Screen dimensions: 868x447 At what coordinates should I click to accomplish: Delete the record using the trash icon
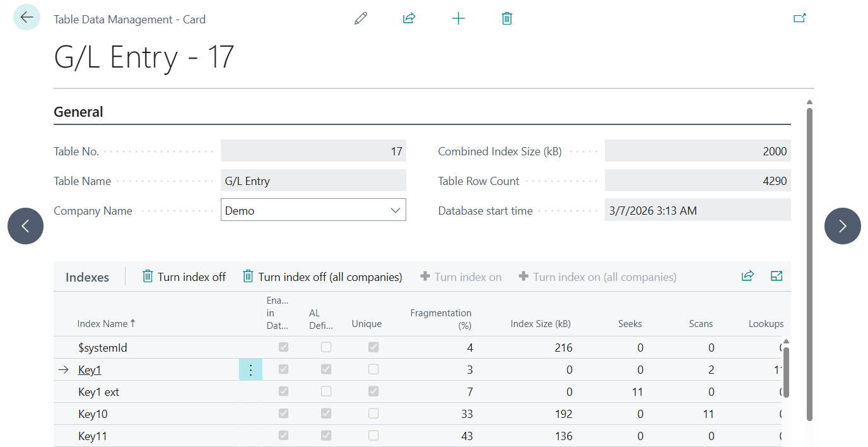tap(507, 18)
